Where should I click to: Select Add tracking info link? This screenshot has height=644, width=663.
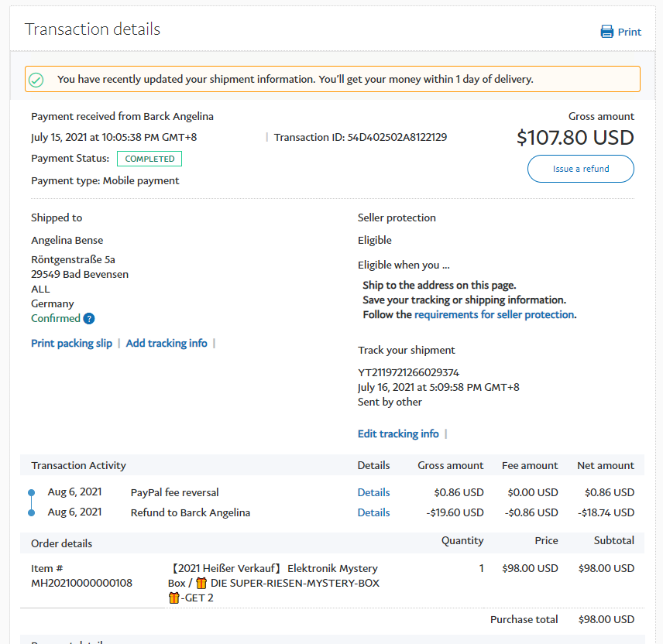(x=167, y=343)
